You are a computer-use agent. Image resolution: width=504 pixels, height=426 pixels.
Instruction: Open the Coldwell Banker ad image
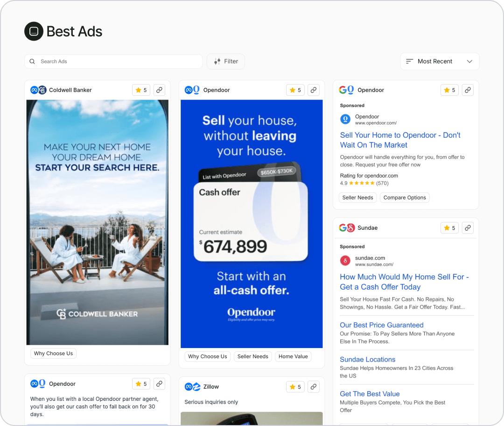98,222
